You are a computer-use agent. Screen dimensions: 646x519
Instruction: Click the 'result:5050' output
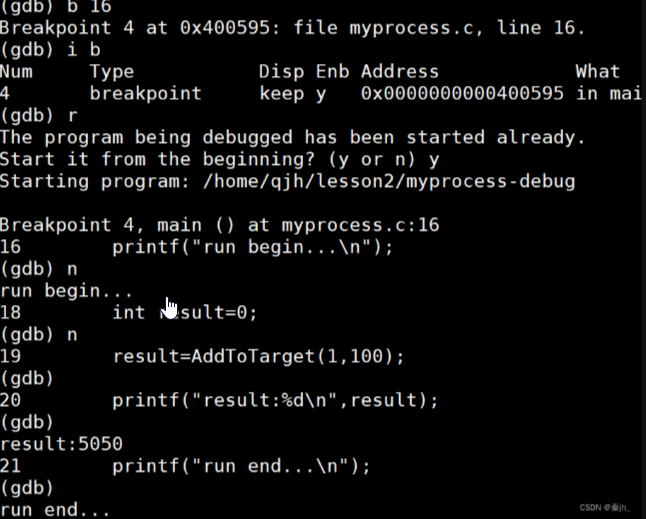(61, 444)
